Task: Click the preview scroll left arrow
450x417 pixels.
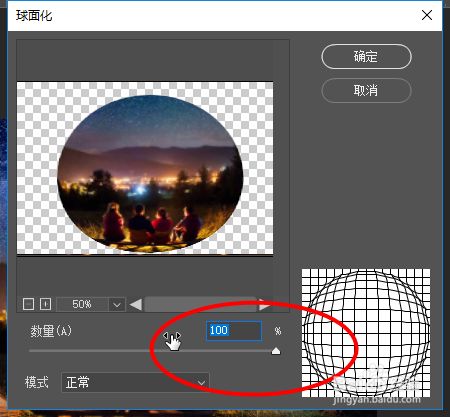Action: [x=136, y=304]
